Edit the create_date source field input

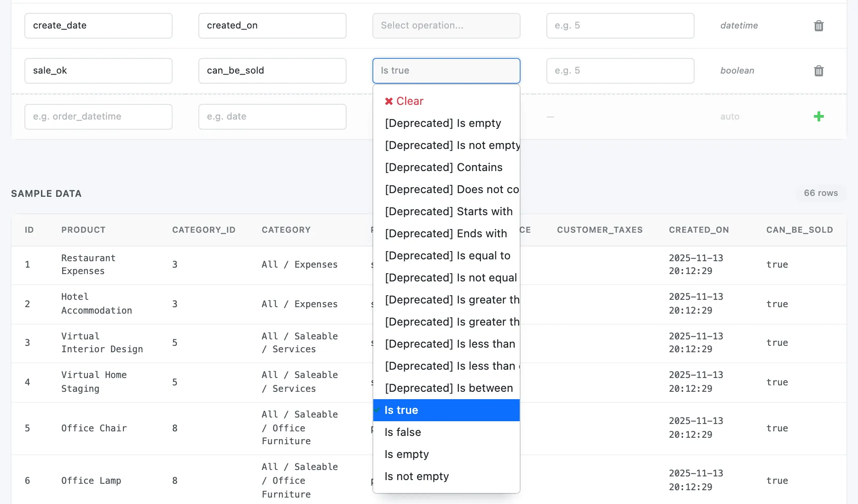tap(98, 26)
